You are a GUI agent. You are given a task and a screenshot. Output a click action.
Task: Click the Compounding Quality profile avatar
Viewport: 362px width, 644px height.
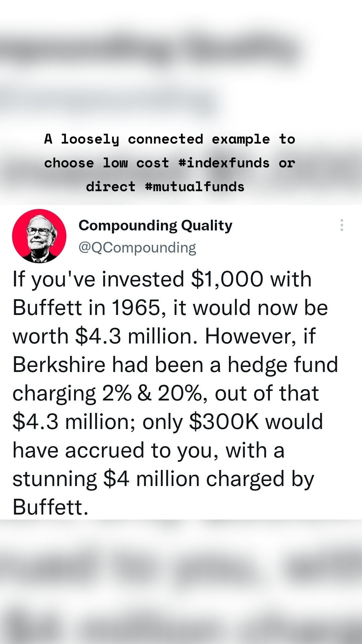pyautogui.click(x=39, y=235)
